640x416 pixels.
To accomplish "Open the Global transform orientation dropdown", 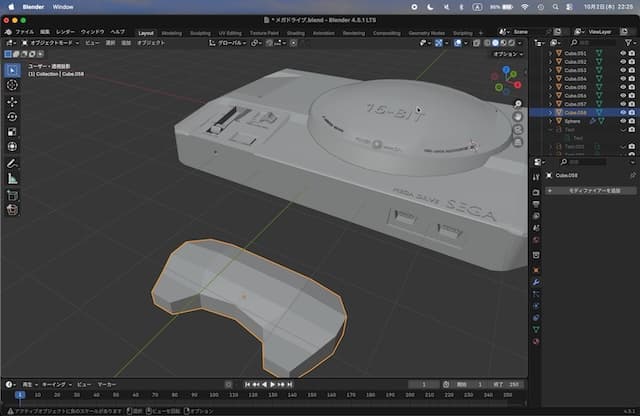I will (231, 43).
